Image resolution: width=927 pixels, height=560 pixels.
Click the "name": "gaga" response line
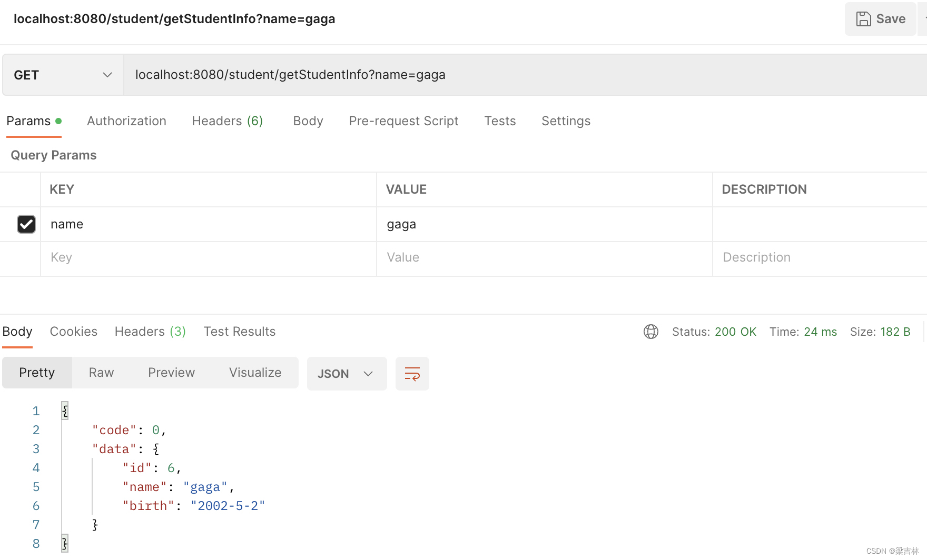pos(178,487)
